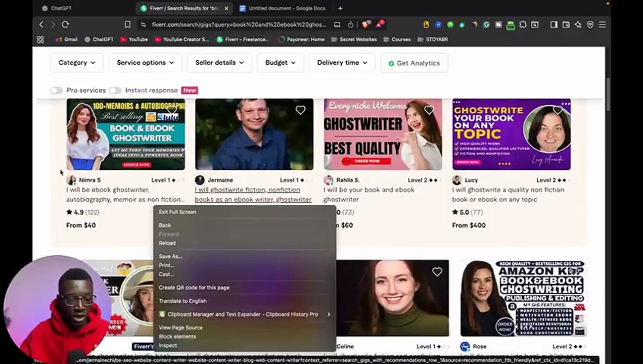
Task: Open a new tab with plus icon
Action: pyautogui.click(x=340, y=8)
